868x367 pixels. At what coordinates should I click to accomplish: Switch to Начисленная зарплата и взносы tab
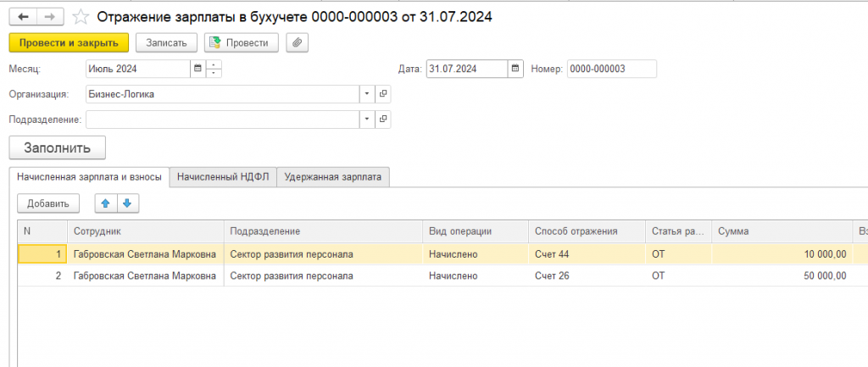pos(90,176)
